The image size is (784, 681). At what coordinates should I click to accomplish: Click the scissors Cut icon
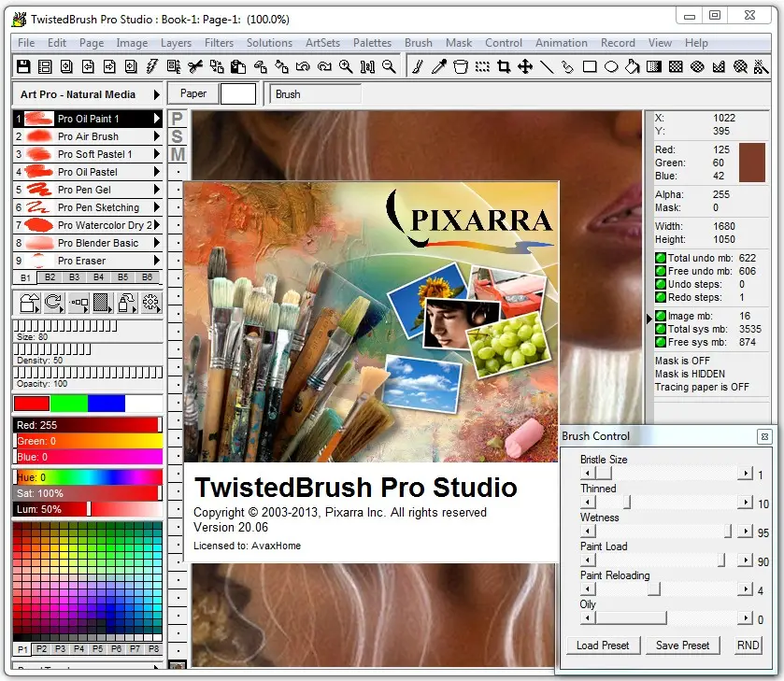[195, 66]
